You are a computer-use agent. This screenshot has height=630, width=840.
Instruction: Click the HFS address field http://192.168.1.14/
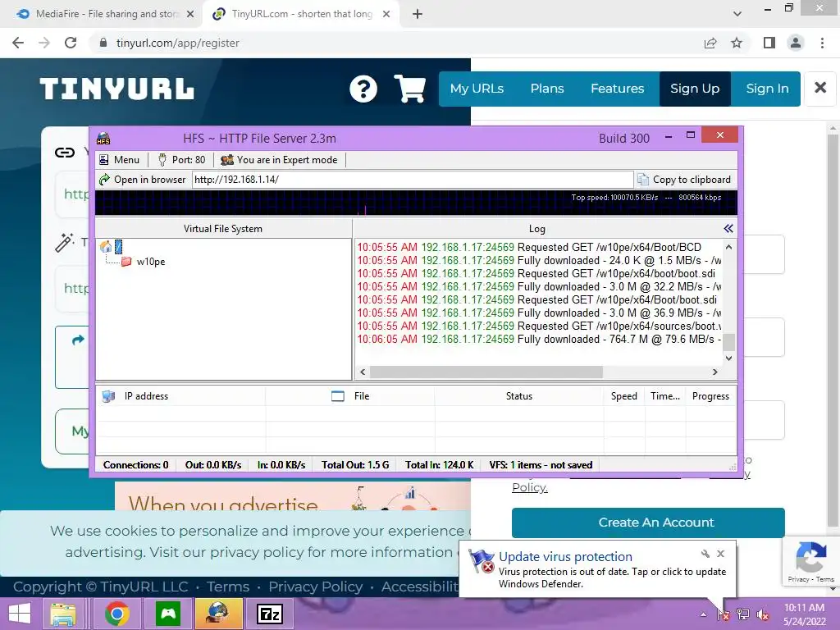(413, 180)
